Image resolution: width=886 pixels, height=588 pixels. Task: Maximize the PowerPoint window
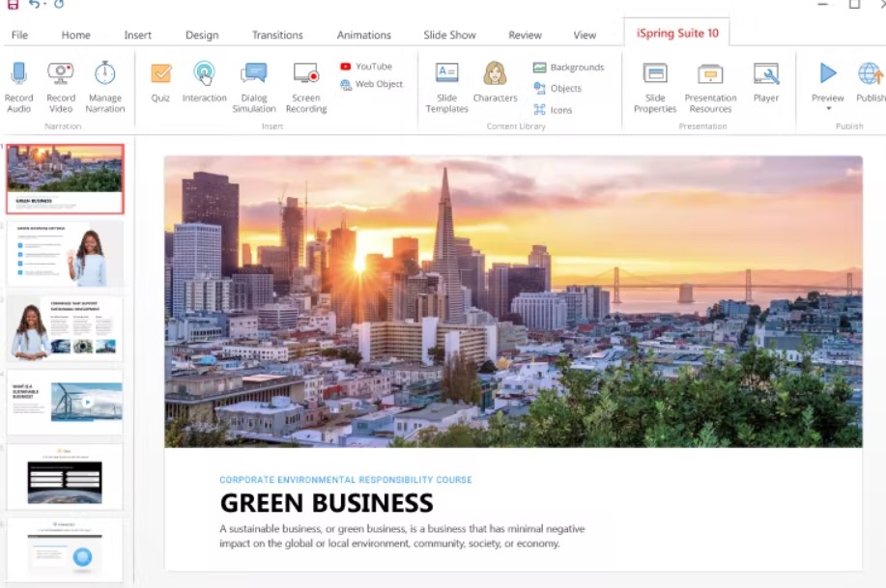[x=854, y=5]
